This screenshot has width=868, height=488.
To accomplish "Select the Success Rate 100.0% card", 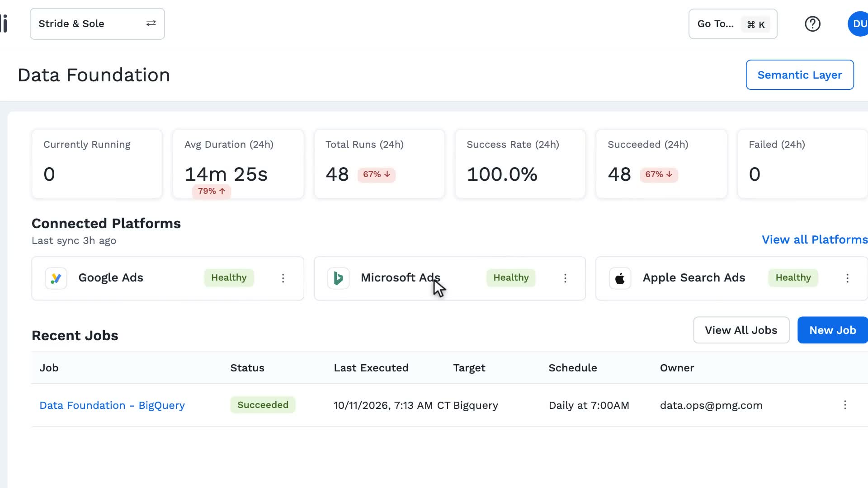I will pyautogui.click(x=520, y=164).
